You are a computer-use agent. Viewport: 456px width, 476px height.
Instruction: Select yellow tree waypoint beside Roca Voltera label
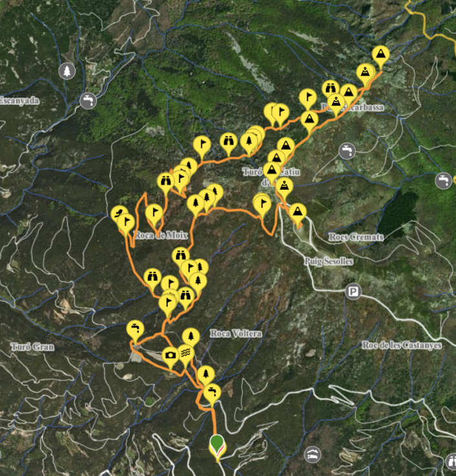[x=191, y=338]
